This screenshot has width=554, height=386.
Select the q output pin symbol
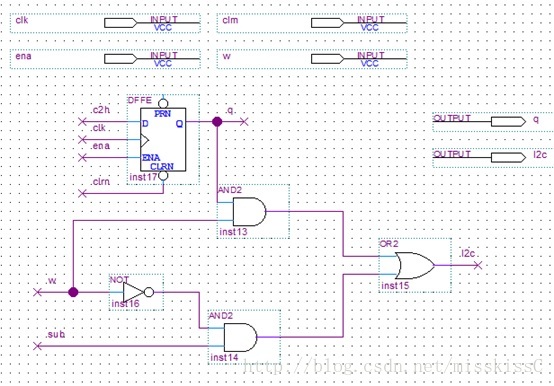pyautogui.click(x=508, y=122)
